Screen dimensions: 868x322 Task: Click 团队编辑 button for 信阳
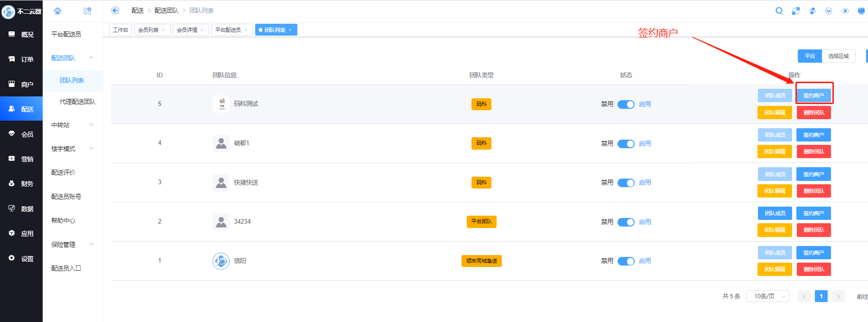pyautogui.click(x=775, y=269)
